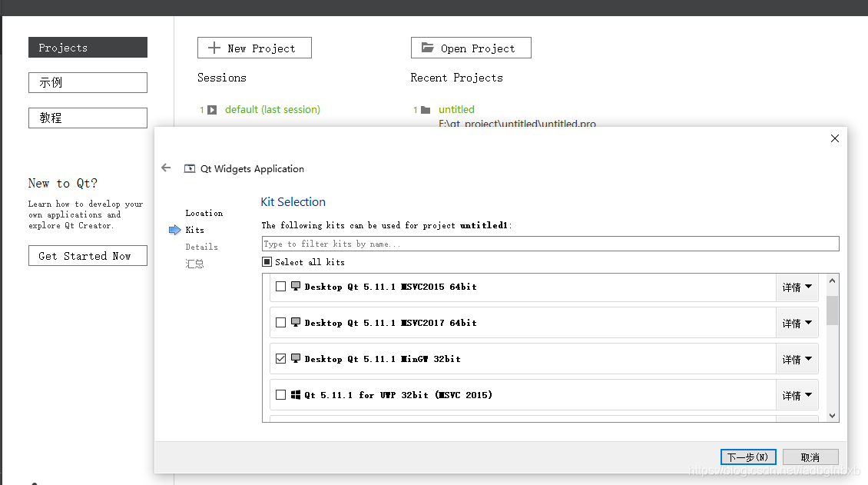Open the 教程 tutorials tab
868x485 pixels.
(x=88, y=118)
